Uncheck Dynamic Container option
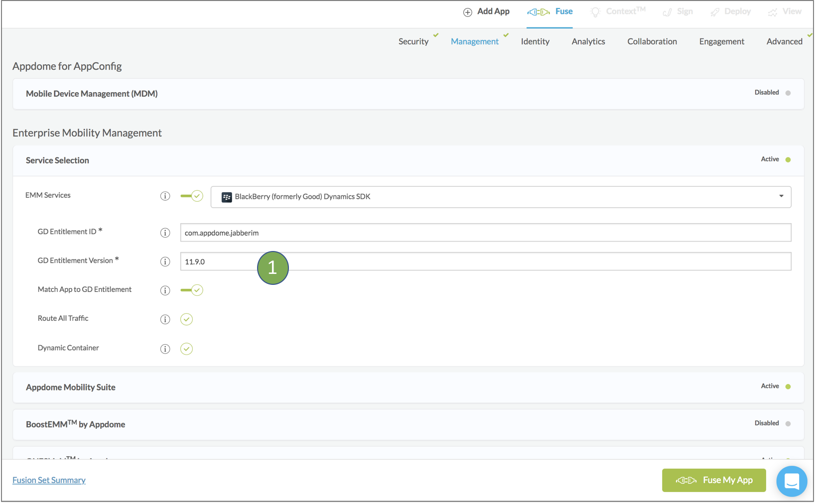Viewport: 815px width, 504px height. [x=186, y=349]
